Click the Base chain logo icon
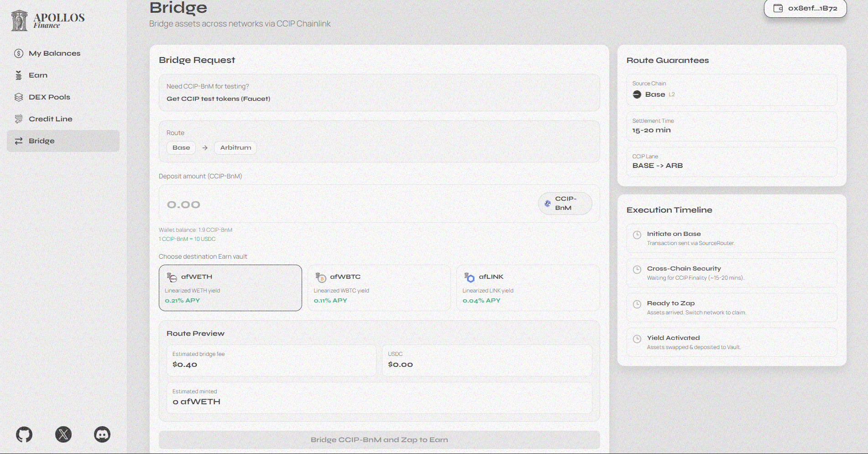 pyautogui.click(x=637, y=94)
